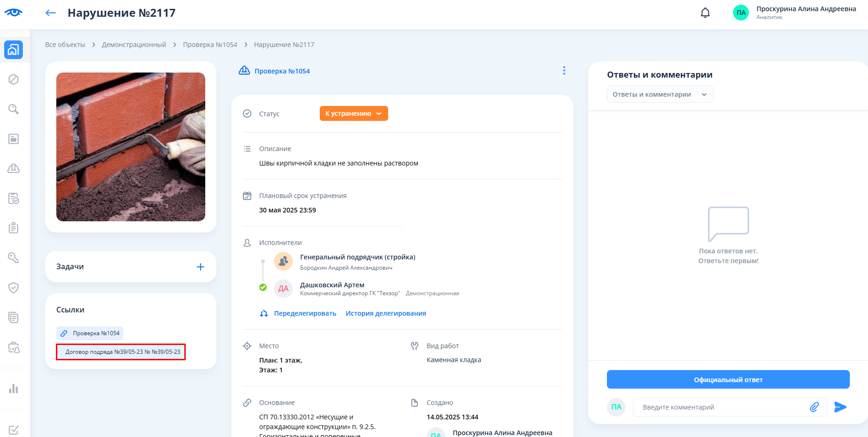Add a new task with the plus icon
868x437 pixels.
click(x=201, y=267)
